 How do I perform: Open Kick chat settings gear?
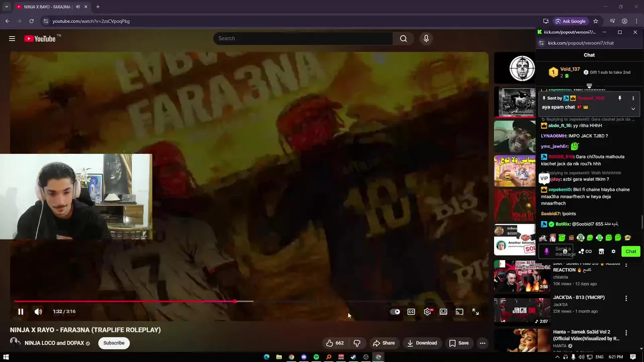[x=613, y=251]
